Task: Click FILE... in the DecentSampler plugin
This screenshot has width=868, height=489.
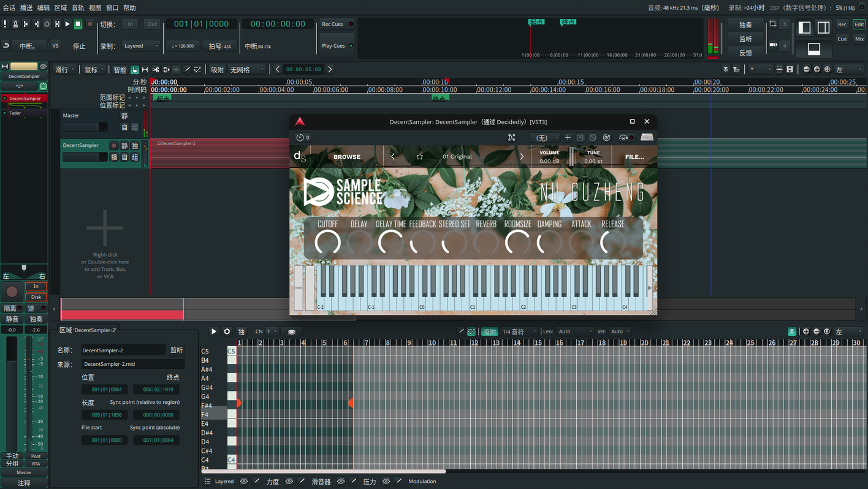Action: coord(634,157)
